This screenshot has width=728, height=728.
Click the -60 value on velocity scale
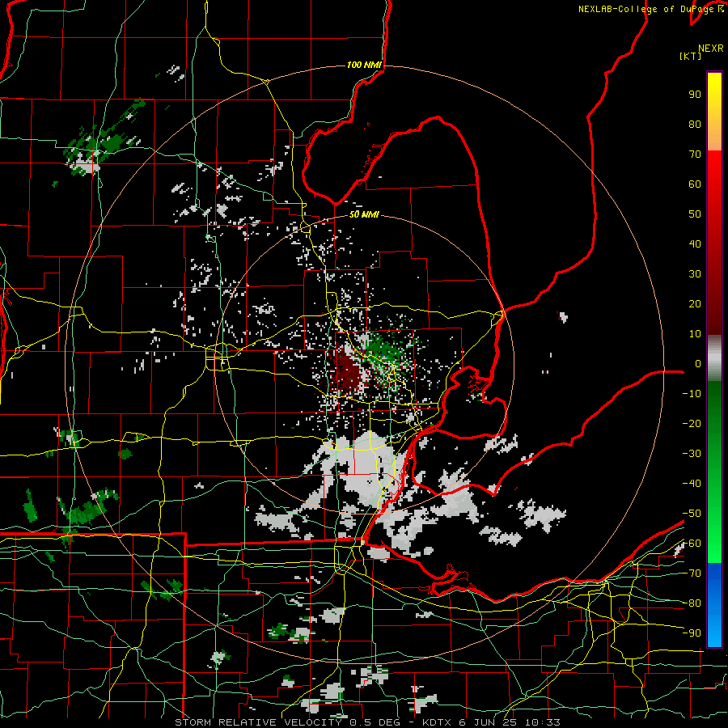pyautogui.click(x=692, y=544)
